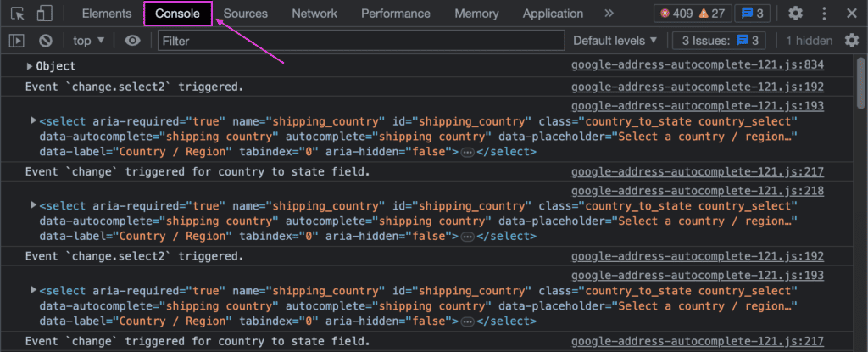Switch to the Network tab
This screenshot has width=868, height=352.
(x=314, y=14)
